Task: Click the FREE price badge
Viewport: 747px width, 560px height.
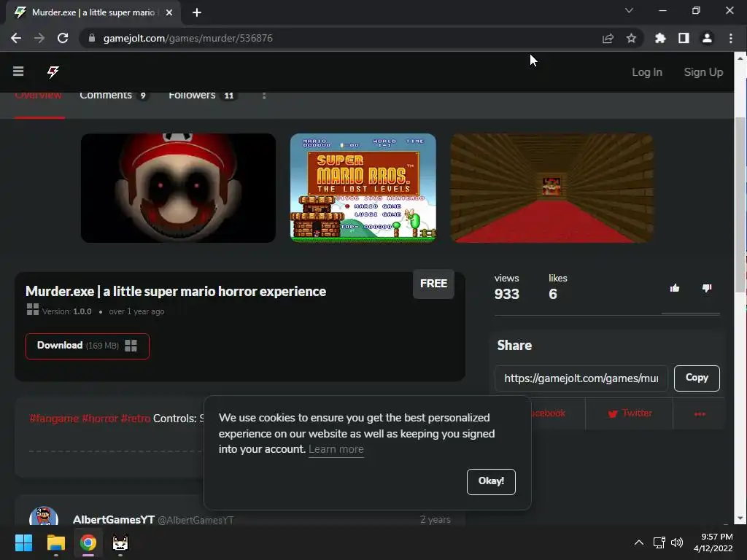Action: (x=433, y=284)
